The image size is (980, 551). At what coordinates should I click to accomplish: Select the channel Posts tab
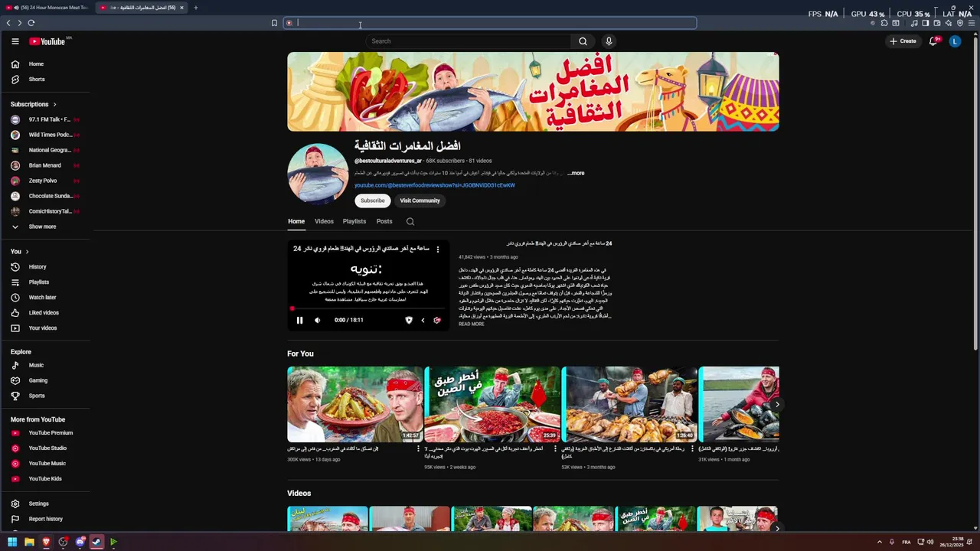384,222
